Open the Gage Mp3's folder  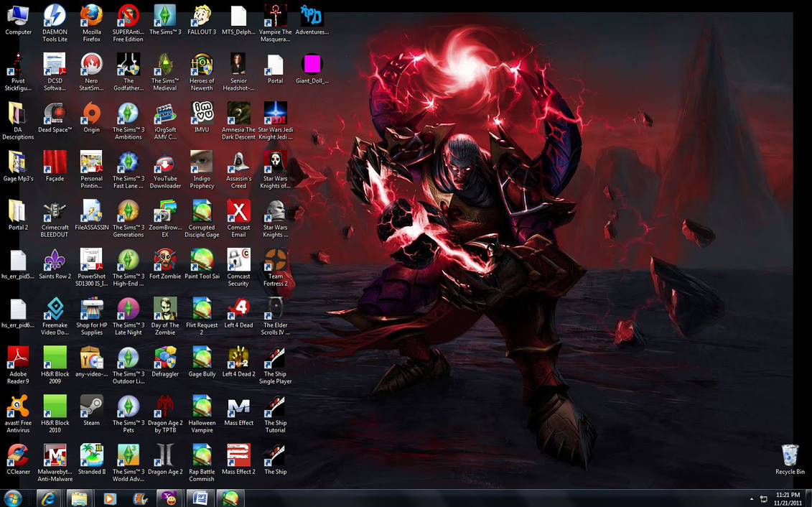click(18, 166)
